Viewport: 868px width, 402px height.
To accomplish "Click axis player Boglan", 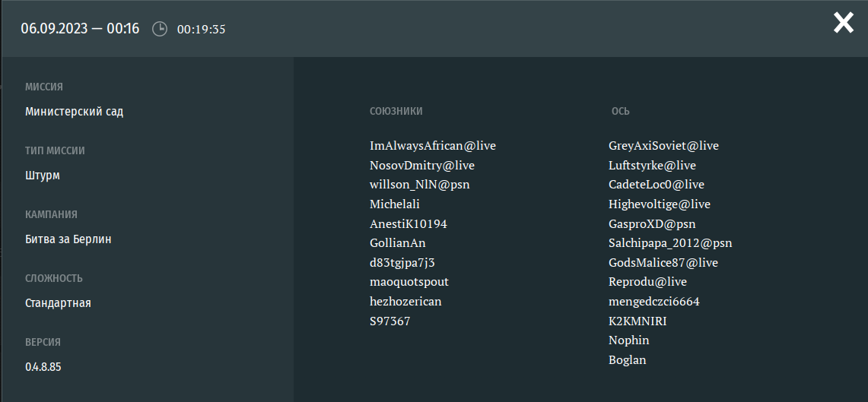I will pos(627,360).
